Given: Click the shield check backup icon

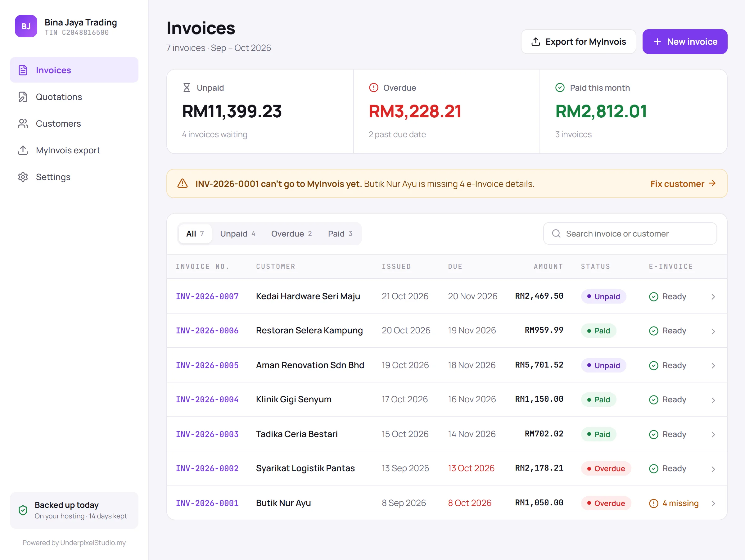Looking at the screenshot, I should [23, 510].
